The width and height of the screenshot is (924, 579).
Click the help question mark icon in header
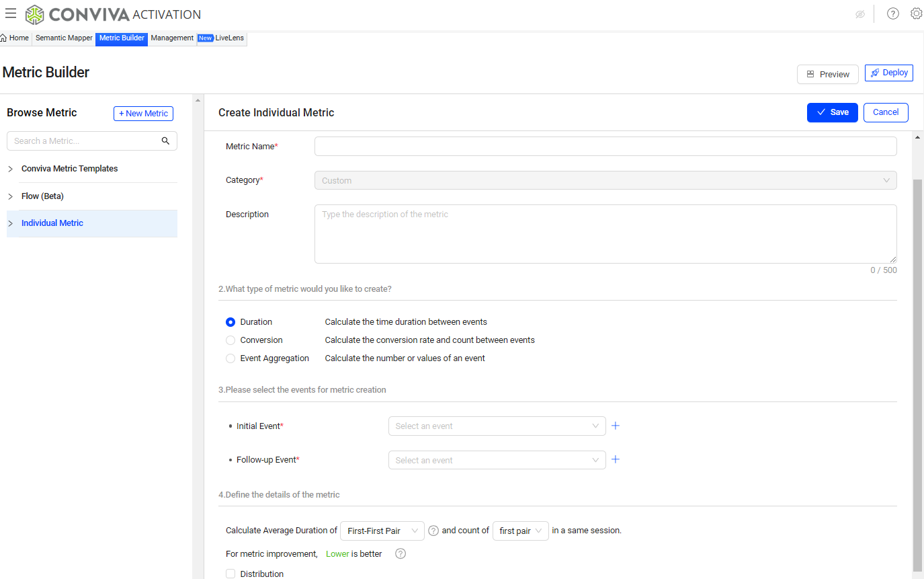[892, 13]
